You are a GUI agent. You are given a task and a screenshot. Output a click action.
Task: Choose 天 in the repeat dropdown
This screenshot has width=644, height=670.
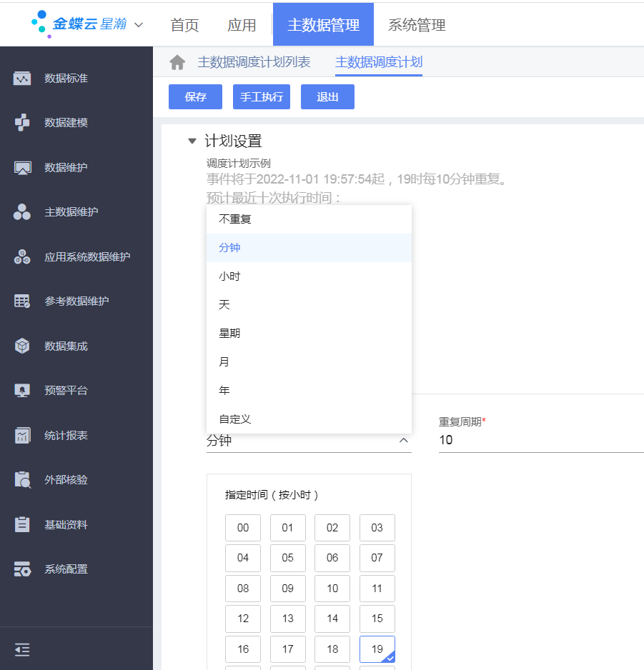[309, 305]
